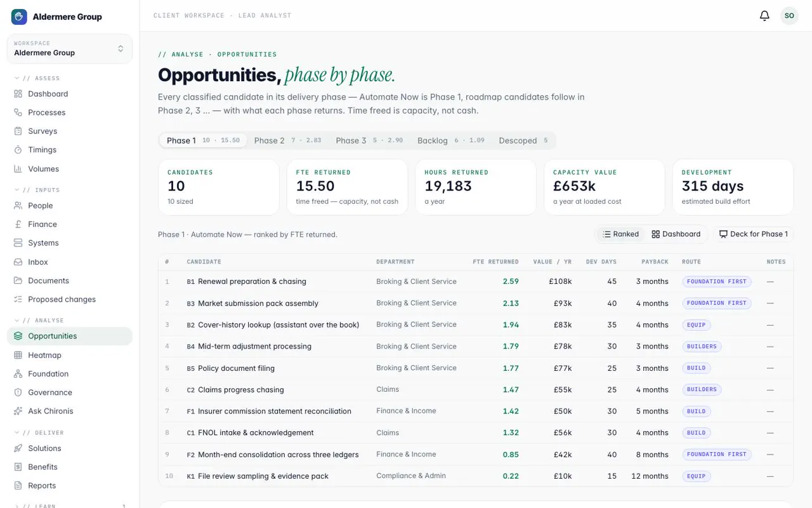Open the Finance pound sign icon
Viewport: 812px width, 508px height.
pyautogui.click(x=18, y=224)
